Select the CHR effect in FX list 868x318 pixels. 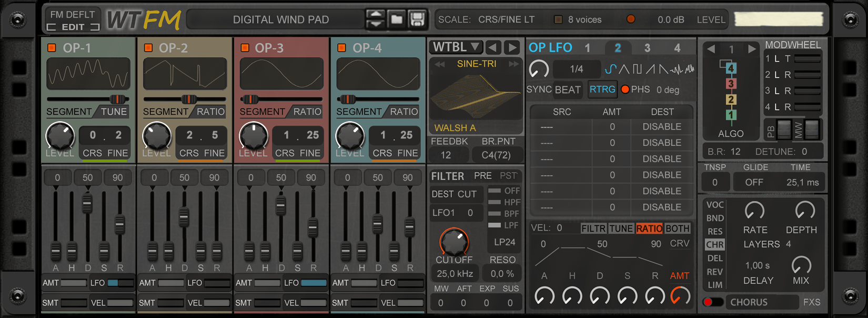coord(714,245)
